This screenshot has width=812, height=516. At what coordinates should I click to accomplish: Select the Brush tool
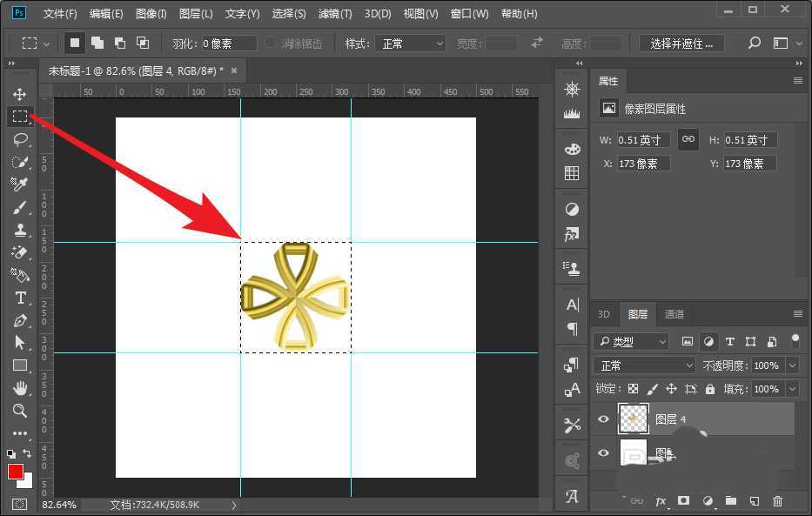point(19,207)
